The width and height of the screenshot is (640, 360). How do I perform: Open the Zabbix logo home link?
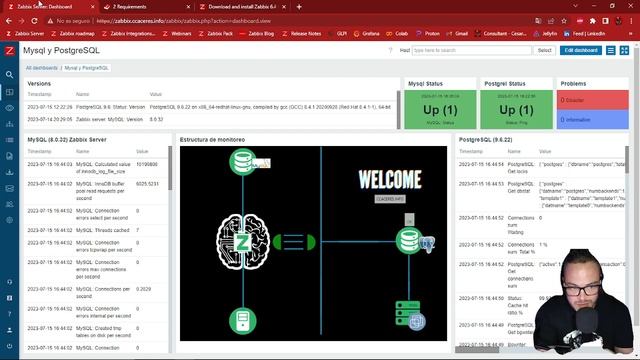pyautogui.click(x=9, y=51)
